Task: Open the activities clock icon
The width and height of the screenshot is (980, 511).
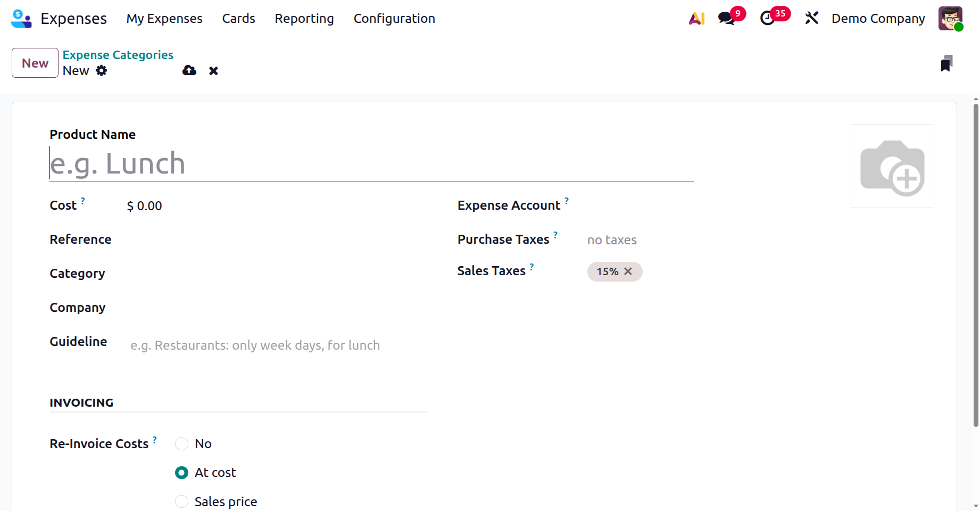Action: tap(767, 19)
